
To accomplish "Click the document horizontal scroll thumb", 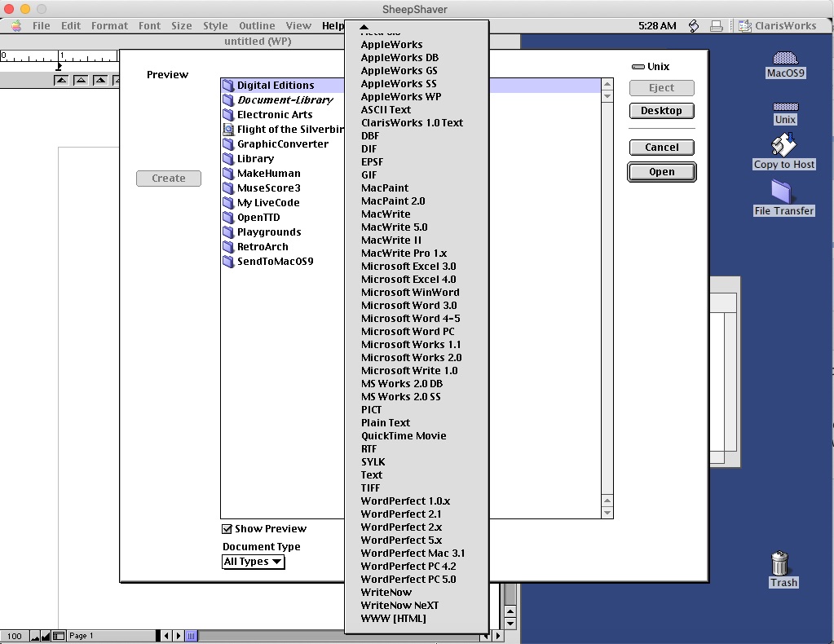I will 192,636.
